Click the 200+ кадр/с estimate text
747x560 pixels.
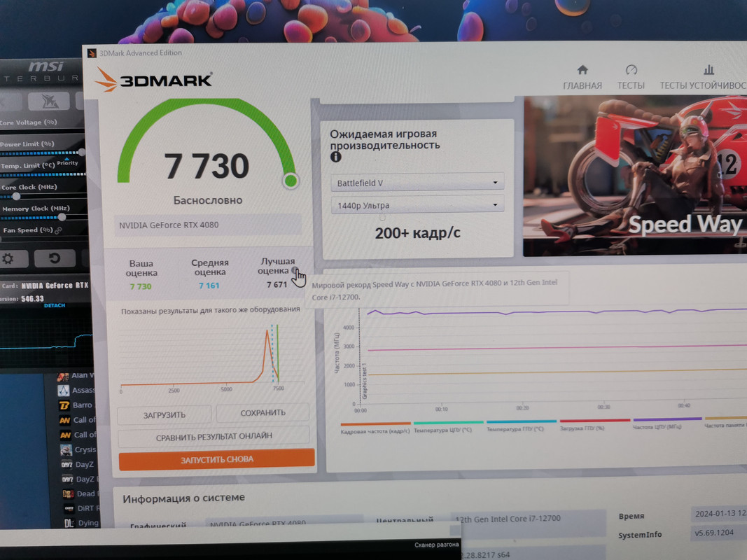point(417,233)
